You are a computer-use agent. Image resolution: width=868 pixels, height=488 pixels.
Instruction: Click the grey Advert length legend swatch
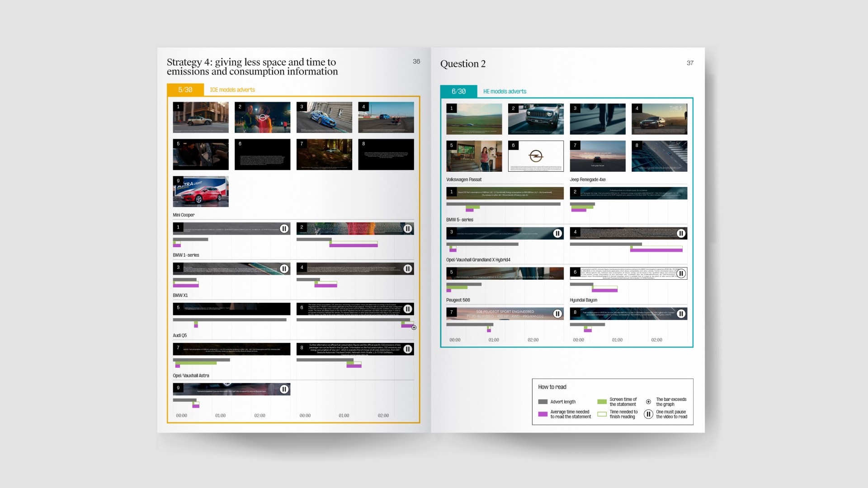(543, 402)
